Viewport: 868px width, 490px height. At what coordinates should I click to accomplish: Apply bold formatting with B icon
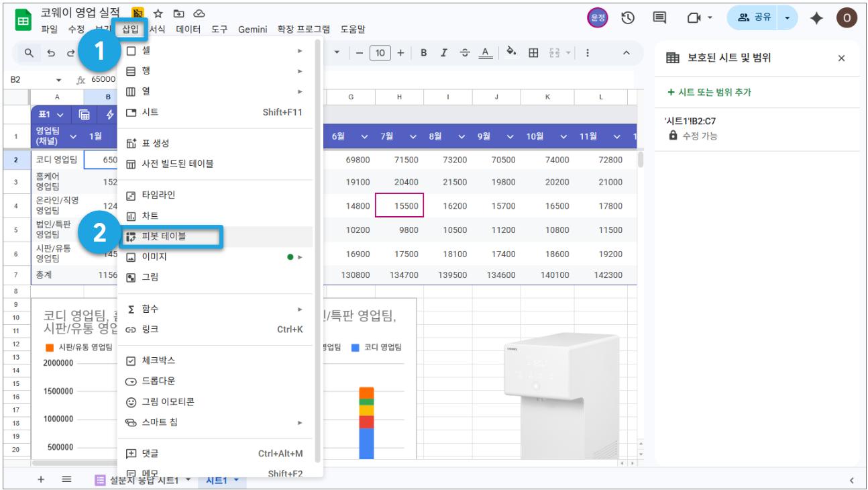coord(423,53)
